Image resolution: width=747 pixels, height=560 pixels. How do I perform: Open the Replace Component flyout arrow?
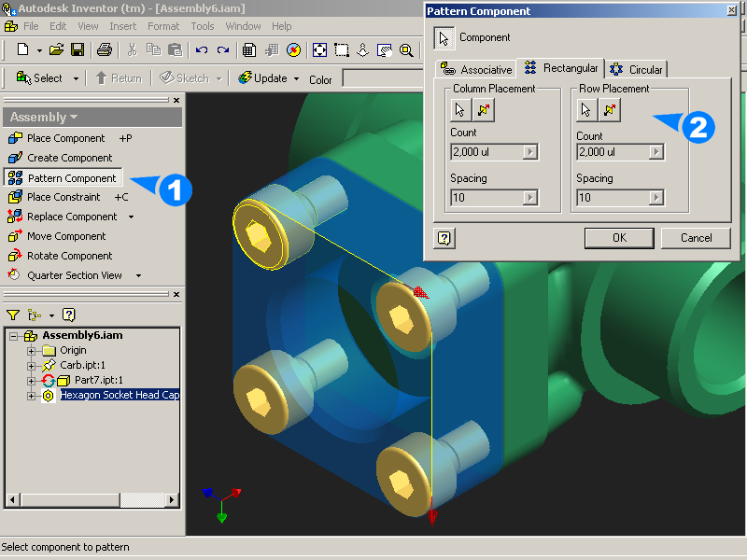(131, 217)
